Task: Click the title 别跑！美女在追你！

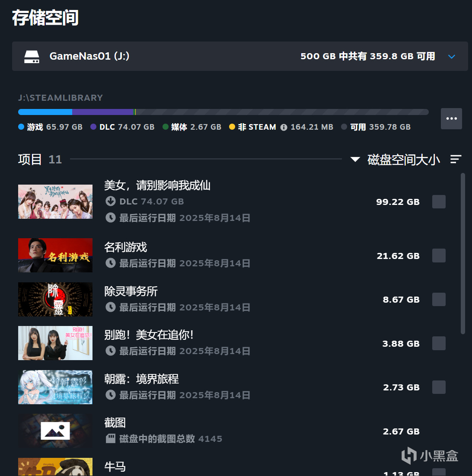Action: coord(149,335)
